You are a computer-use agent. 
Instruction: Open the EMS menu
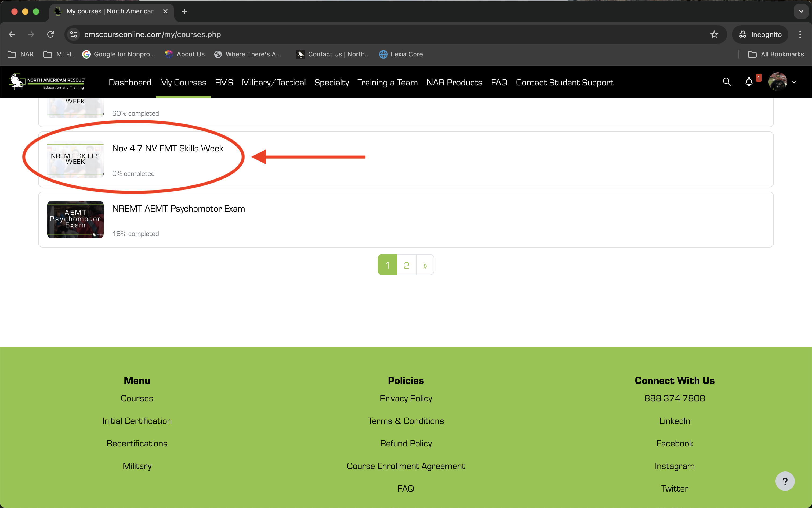(x=224, y=82)
